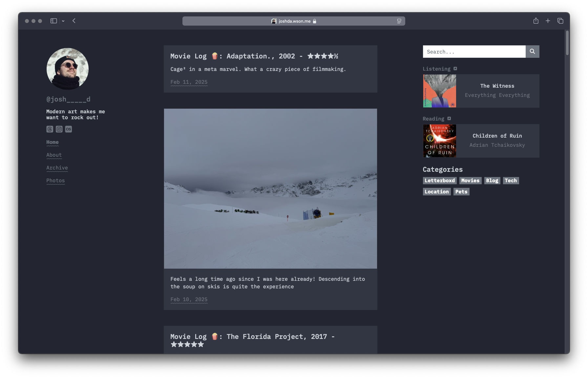Open the Instagram social profile icon
The width and height of the screenshot is (588, 378).
click(59, 129)
